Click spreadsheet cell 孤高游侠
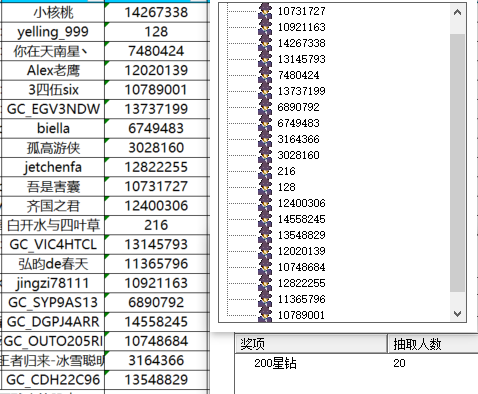478x394 pixels. 53,148
